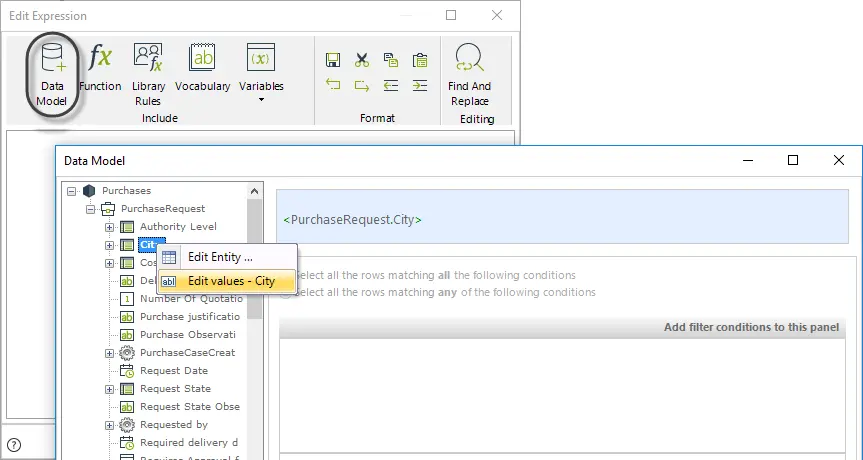Select Purchase justificatio attribute

[x=190, y=317]
